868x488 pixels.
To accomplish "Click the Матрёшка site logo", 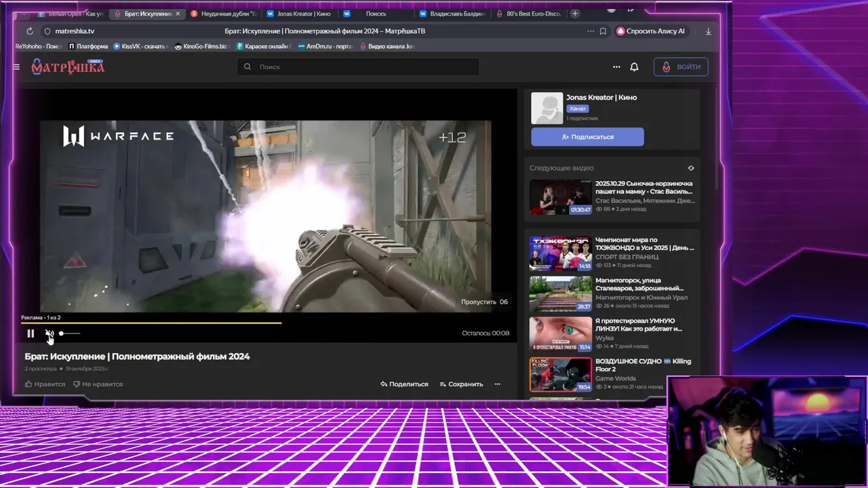I will tap(68, 66).
